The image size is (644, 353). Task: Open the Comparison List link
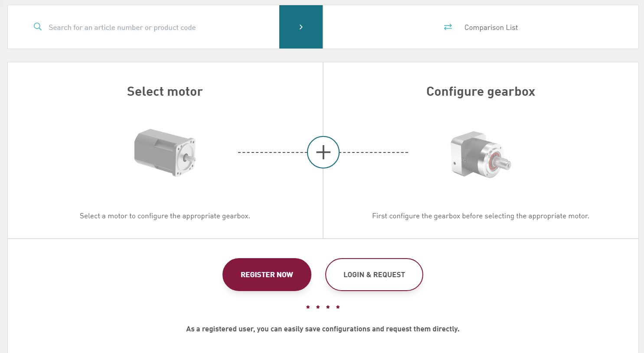point(491,27)
